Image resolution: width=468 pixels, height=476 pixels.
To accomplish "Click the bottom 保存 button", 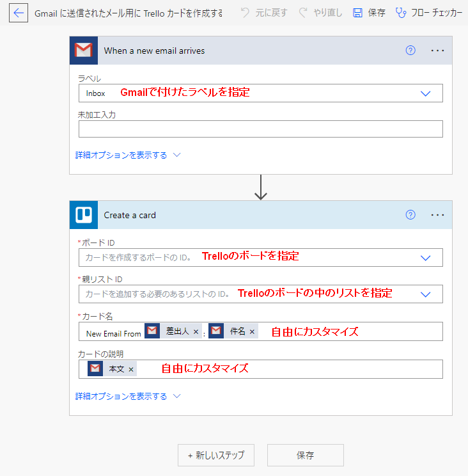I will point(306,456).
